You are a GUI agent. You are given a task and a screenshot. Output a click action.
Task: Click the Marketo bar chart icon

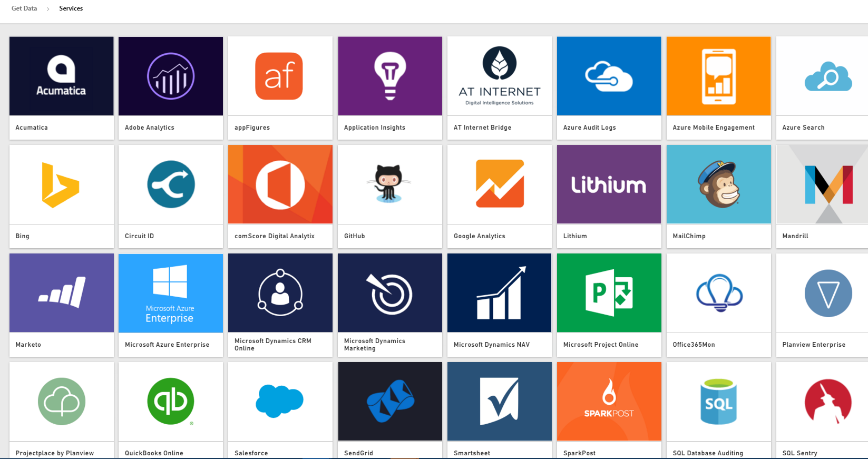pos(62,292)
